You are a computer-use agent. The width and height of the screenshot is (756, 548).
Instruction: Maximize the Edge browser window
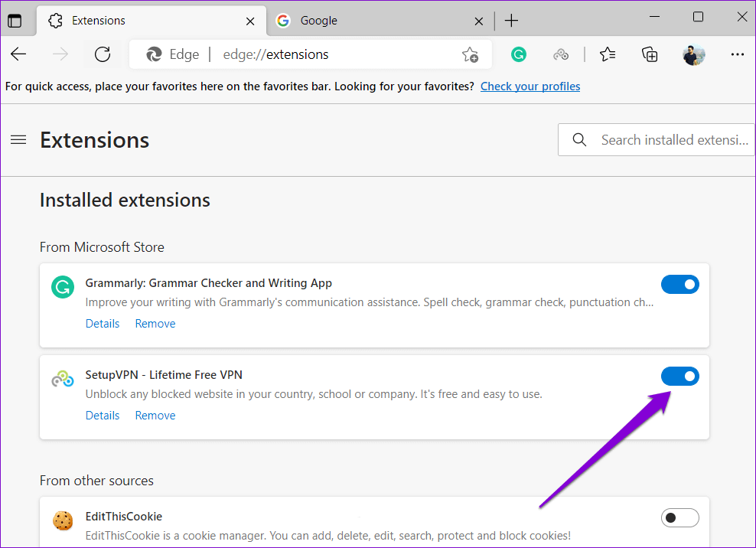click(698, 17)
